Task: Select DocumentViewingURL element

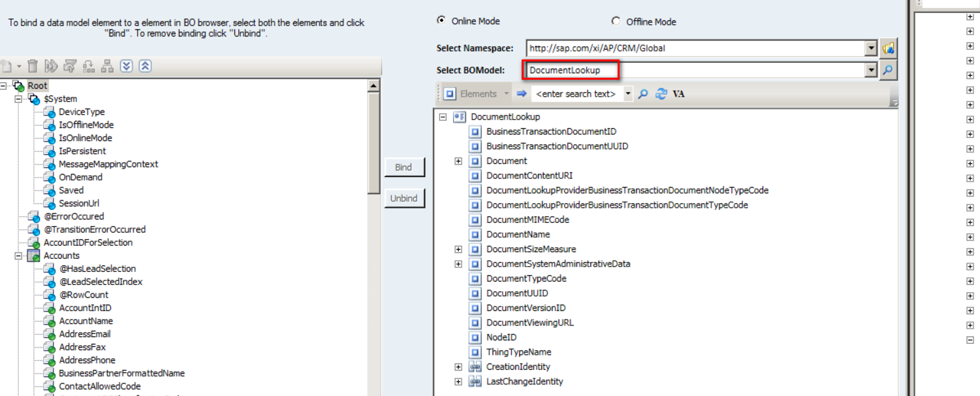Action: point(530,323)
